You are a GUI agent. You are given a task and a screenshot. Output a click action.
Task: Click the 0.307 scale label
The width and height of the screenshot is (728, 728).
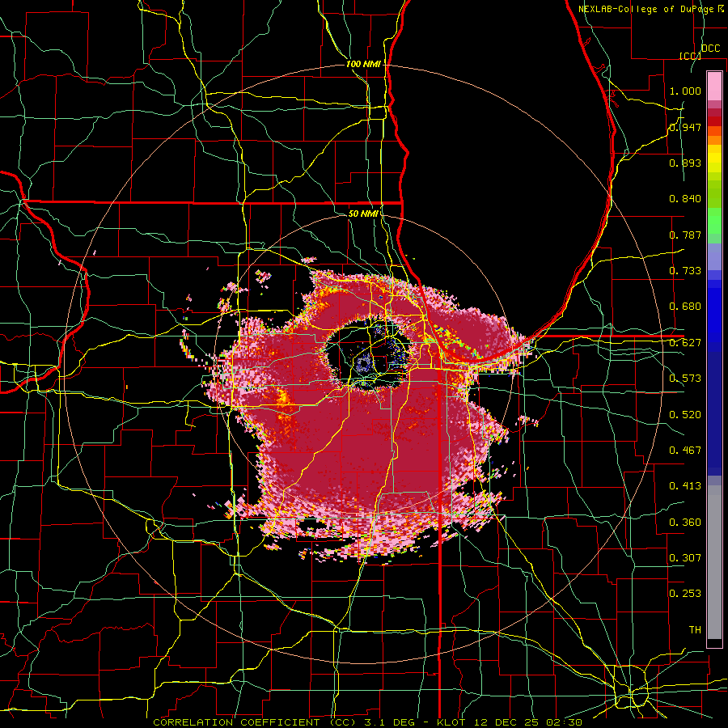coord(685,558)
